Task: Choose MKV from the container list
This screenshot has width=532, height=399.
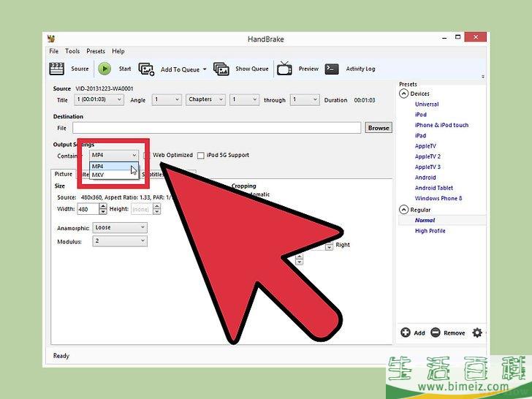Action: (x=110, y=175)
